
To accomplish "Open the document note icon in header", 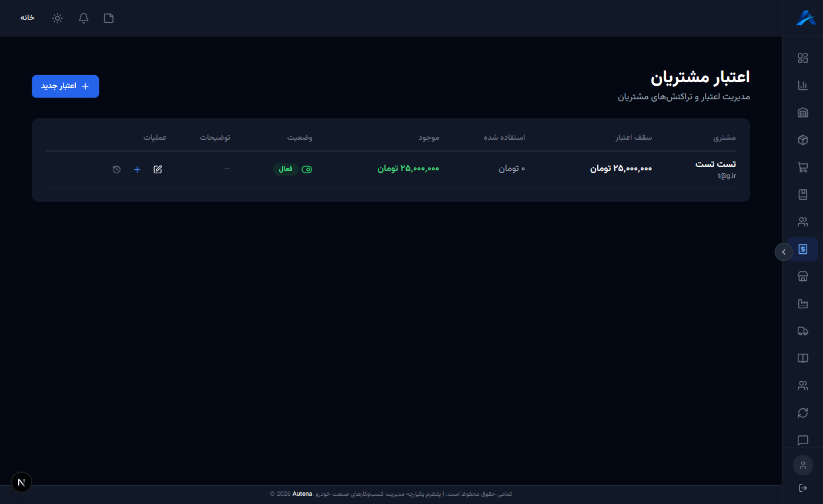I will point(109,18).
